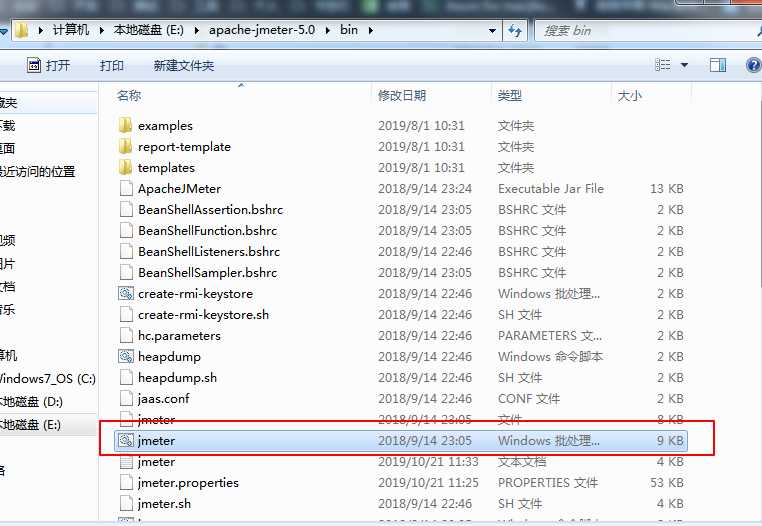Select the file name hc.parameters
The width and height of the screenshot is (762, 526).
pos(179,335)
